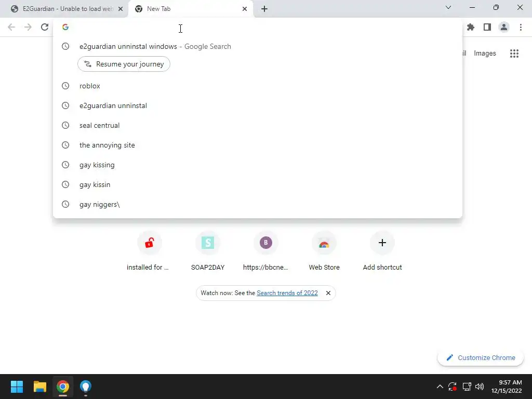Go back to the previous page

[11, 27]
